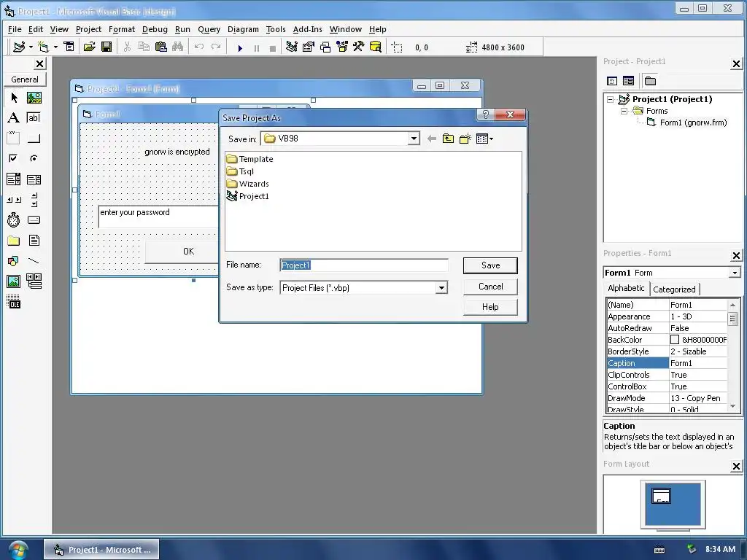Open the Debug menu
747x560 pixels.
pos(155,29)
